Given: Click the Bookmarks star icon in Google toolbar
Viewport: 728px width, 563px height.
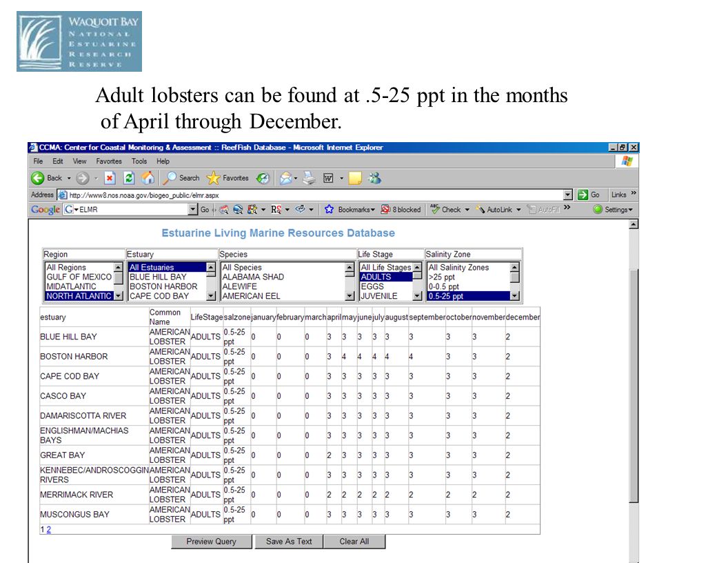Looking at the screenshot, I should tap(329, 210).
